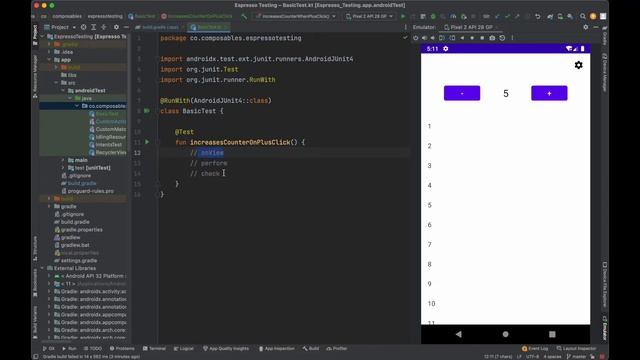This screenshot has height=360, width=640.
Task: Click the emulator volume down icon
Action: click(433, 38)
